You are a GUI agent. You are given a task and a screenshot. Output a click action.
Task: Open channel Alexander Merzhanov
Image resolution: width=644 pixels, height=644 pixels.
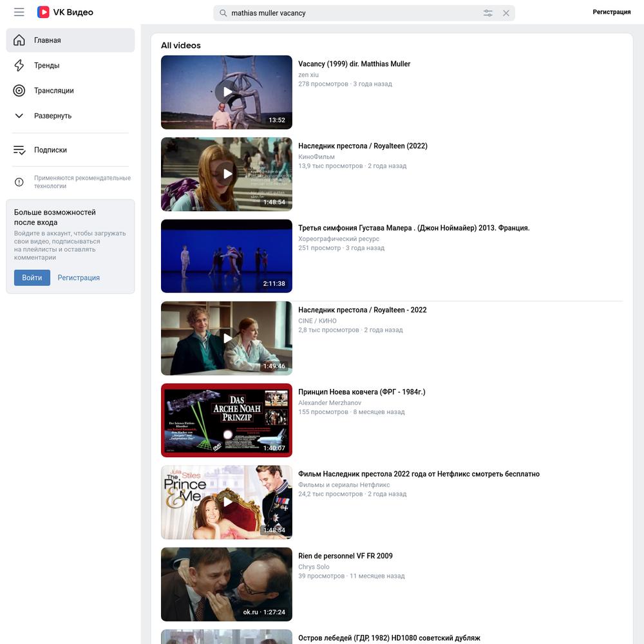(330, 403)
